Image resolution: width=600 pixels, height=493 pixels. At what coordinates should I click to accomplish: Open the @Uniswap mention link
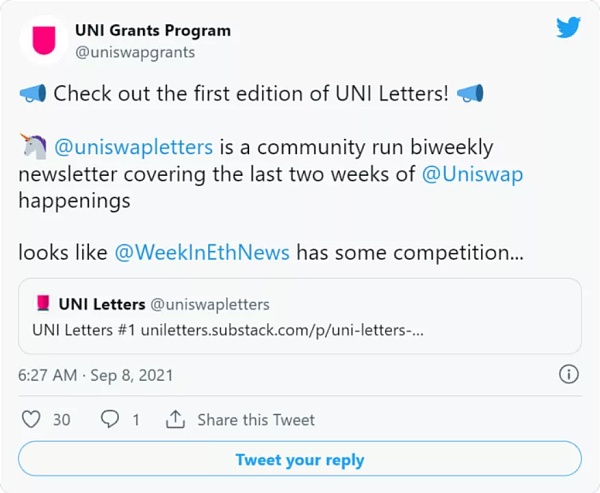pyautogui.click(x=472, y=174)
